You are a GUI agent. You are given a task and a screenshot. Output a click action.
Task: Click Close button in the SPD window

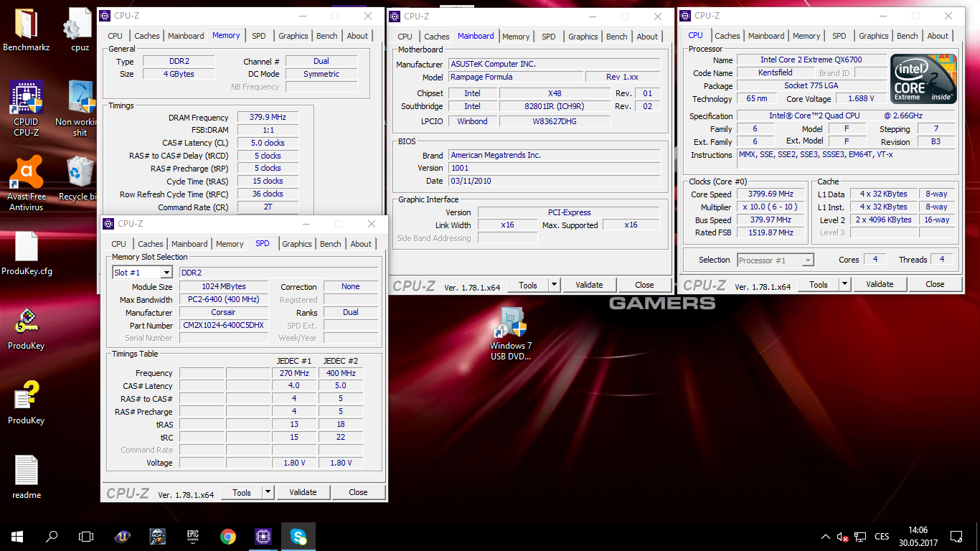tap(358, 492)
